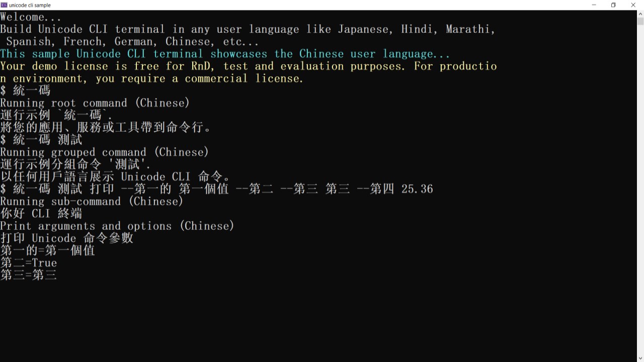644x362 pixels.
Task: Click the 'unicode cli sample' title text
Action: coord(30,5)
